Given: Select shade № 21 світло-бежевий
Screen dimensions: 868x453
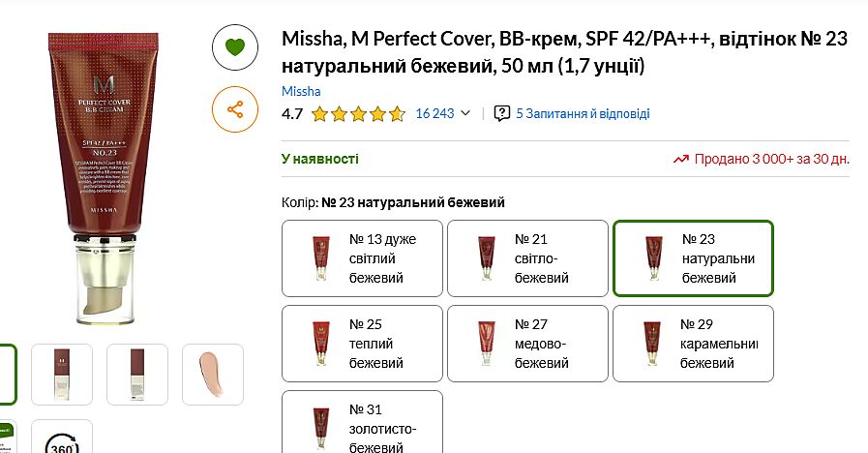Looking at the screenshot, I should tap(527, 258).
